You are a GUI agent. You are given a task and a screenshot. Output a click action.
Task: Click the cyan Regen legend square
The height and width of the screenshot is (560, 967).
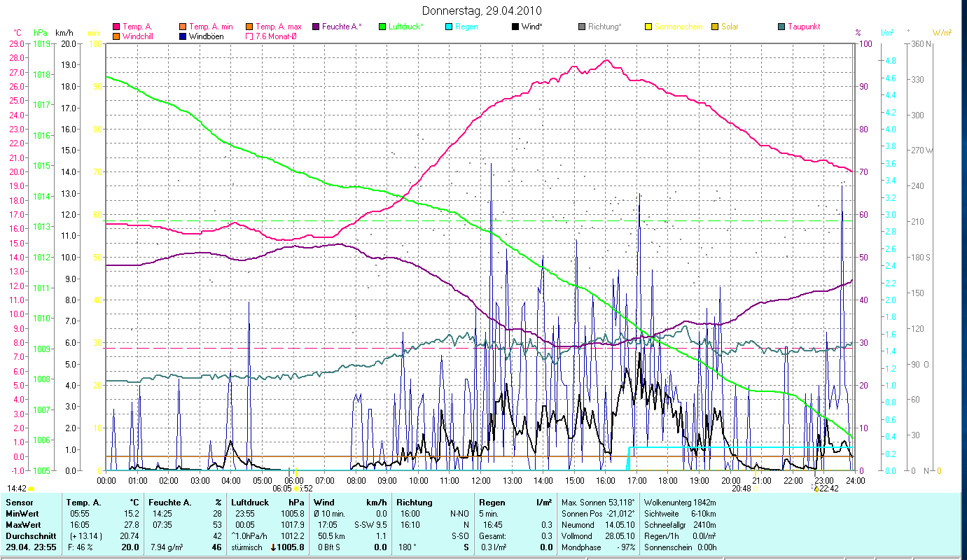click(448, 27)
